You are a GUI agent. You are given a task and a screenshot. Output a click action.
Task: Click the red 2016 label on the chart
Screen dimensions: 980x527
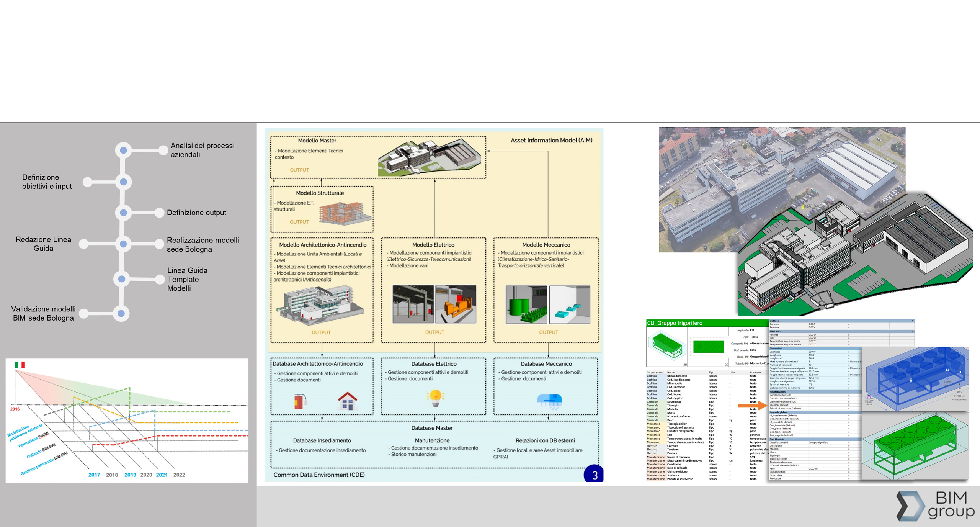click(x=15, y=409)
